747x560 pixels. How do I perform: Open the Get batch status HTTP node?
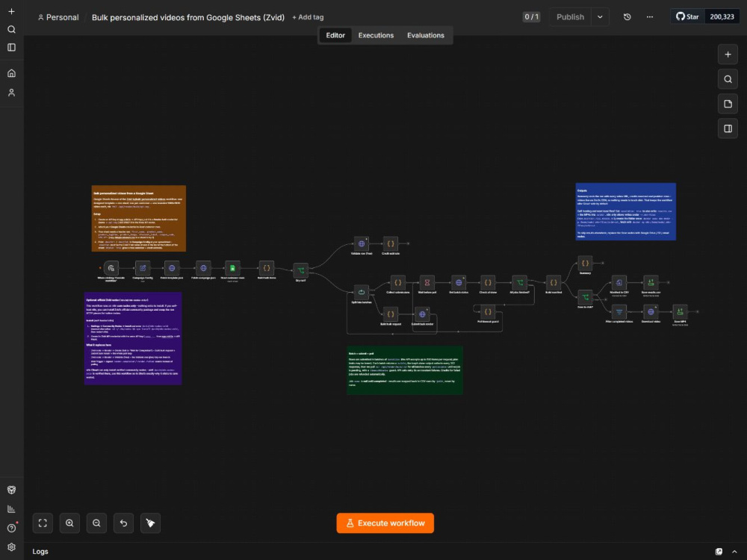coord(459,282)
